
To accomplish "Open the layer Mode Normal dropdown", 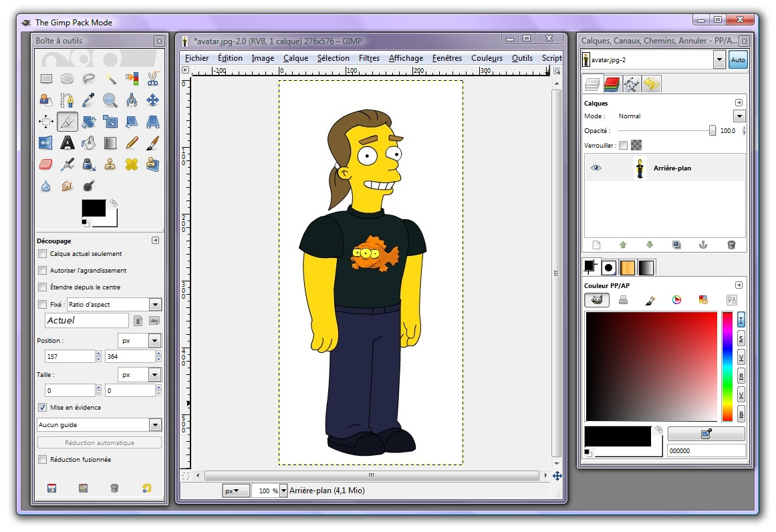I will pyautogui.click(x=739, y=116).
